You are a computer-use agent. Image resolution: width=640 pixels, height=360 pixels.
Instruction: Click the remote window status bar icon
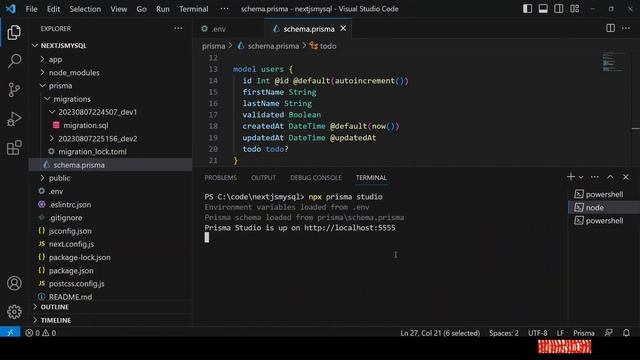tap(10, 333)
